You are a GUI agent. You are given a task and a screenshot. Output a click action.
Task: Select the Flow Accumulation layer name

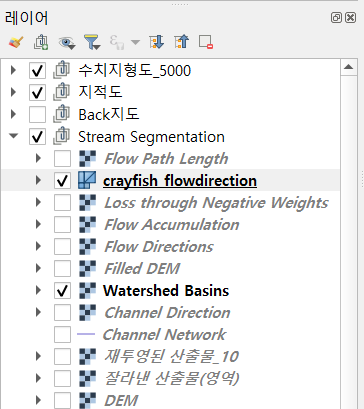point(172,224)
